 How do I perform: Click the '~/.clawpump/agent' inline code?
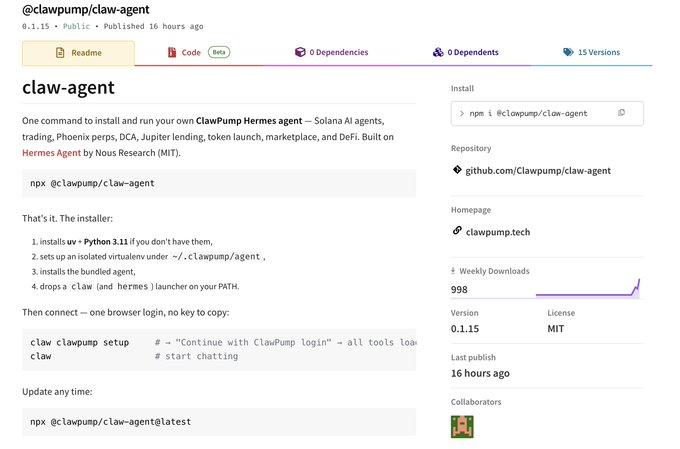[216, 256]
